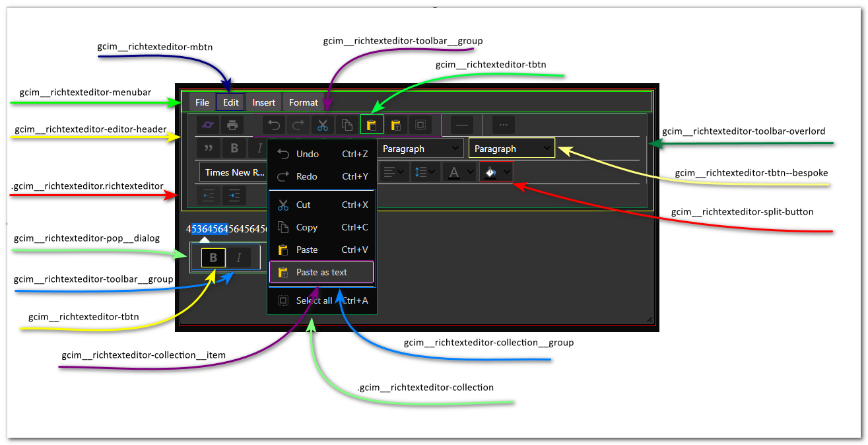Expand the yellow-outlined Paragraph dropdown
Image resolution: width=868 pixels, height=445 pixels.
pyautogui.click(x=512, y=149)
